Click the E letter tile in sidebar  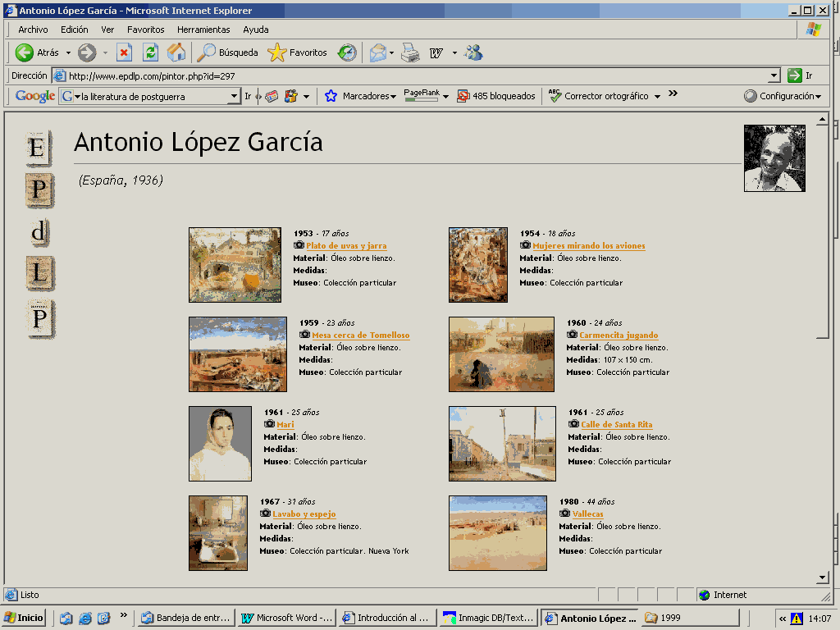[x=38, y=148]
